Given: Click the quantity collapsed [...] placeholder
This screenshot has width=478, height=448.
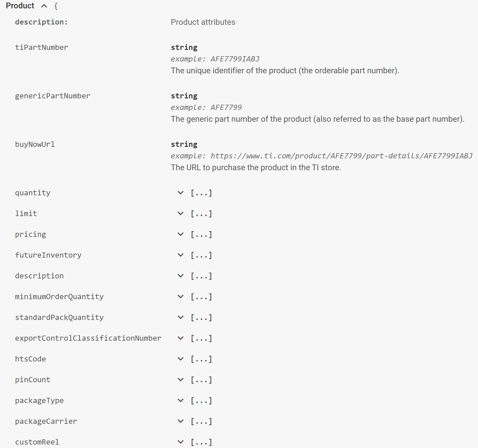Looking at the screenshot, I should (201, 193).
